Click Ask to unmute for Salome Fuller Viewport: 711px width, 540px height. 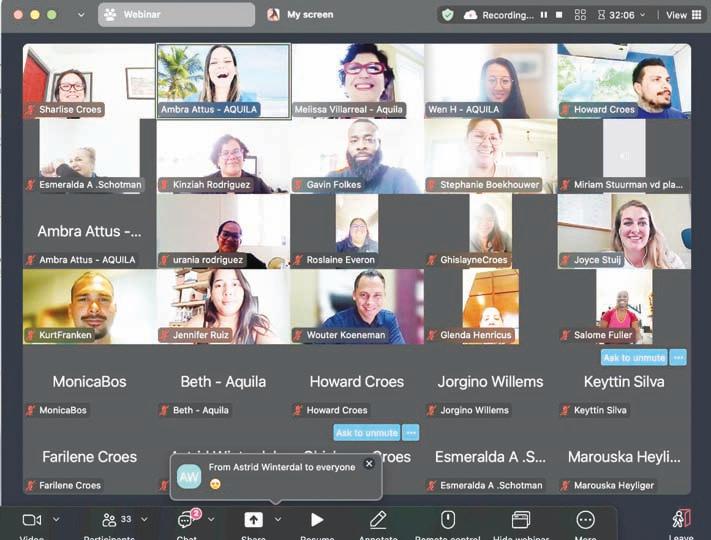(634, 358)
